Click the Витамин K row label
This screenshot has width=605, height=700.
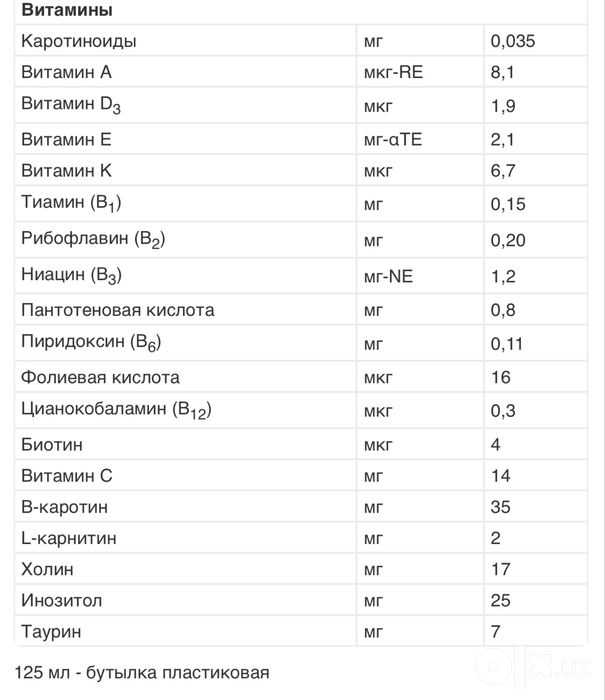[66, 171]
